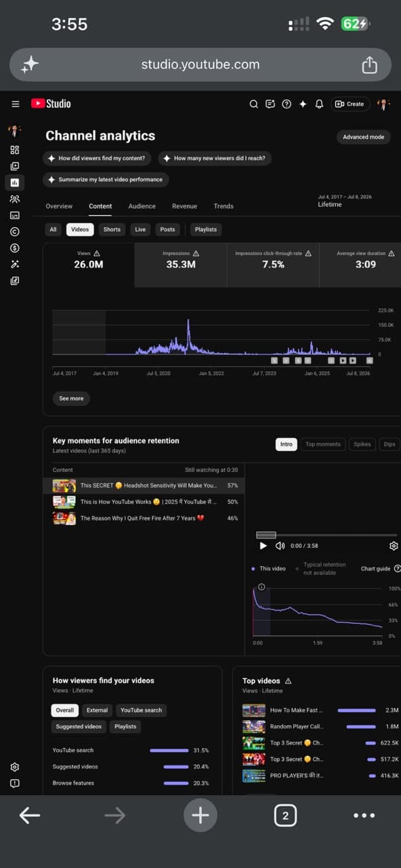
Task: Click the info icon on the retention chart
Action: [261, 587]
